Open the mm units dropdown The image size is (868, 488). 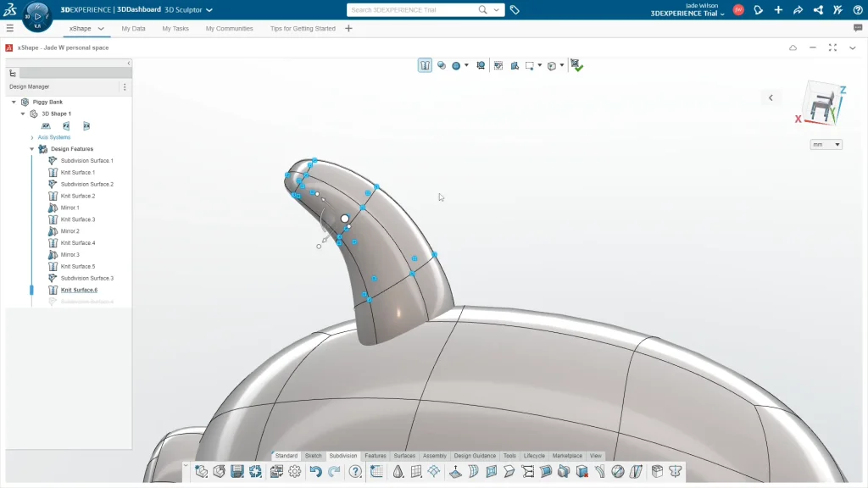(x=826, y=145)
